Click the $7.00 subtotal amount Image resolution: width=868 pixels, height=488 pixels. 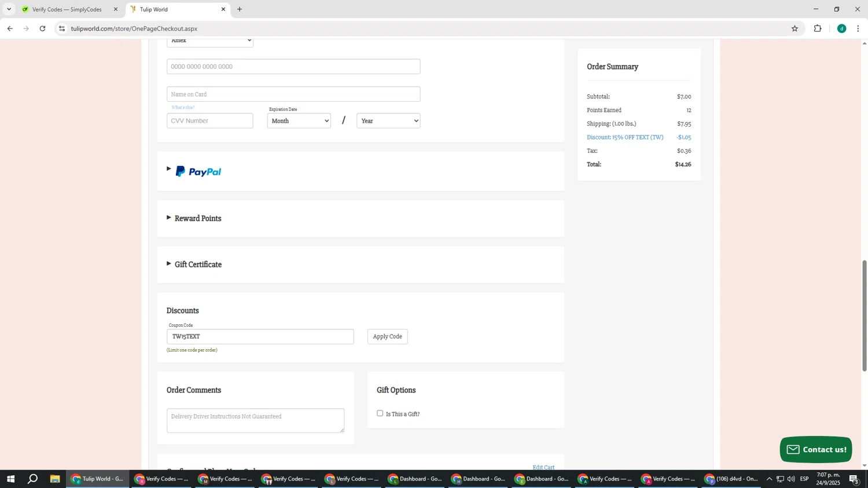click(684, 97)
